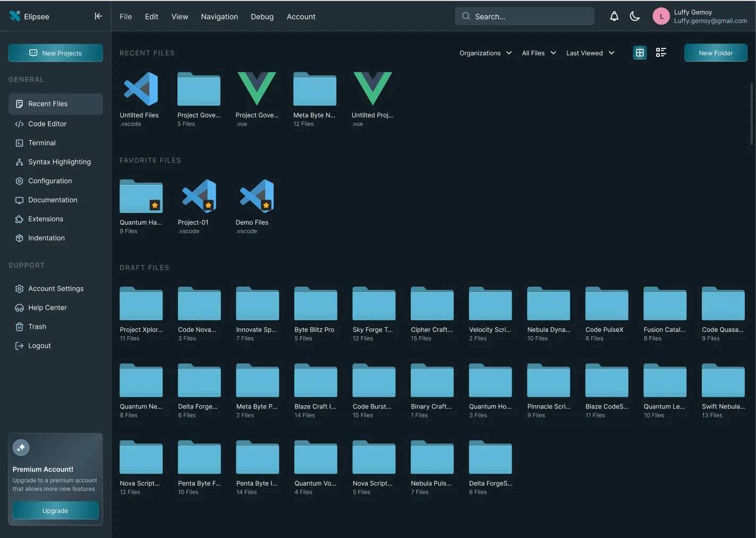Click the Elipsee logo icon
This screenshot has height=538, width=756.
[x=15, y=16]
